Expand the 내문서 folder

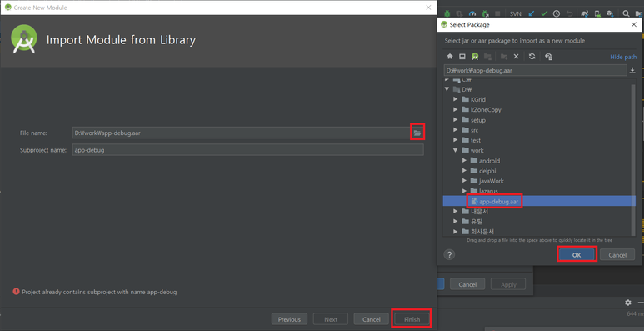tap(456, 211)
